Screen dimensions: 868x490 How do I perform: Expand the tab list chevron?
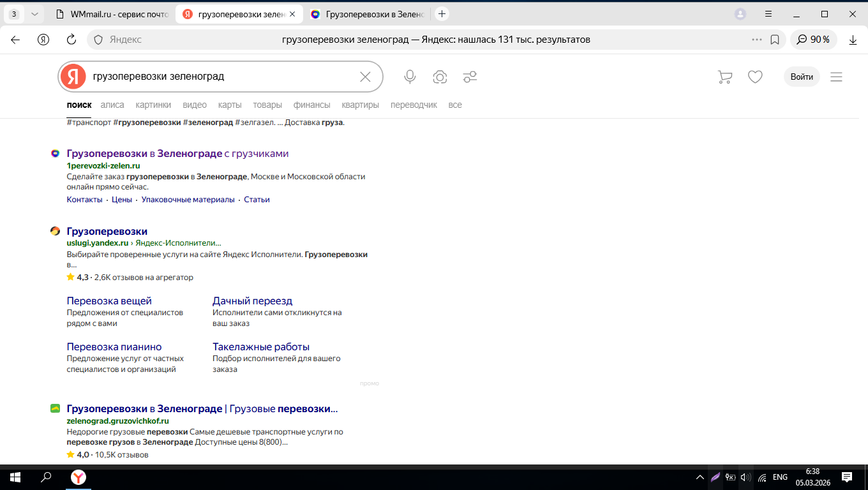coord(34,14)
